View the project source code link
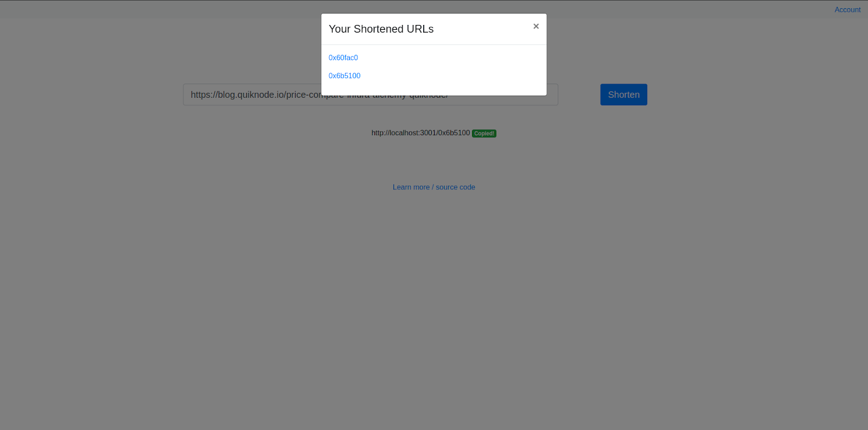 pyautogui.click(x=433, y=187)
